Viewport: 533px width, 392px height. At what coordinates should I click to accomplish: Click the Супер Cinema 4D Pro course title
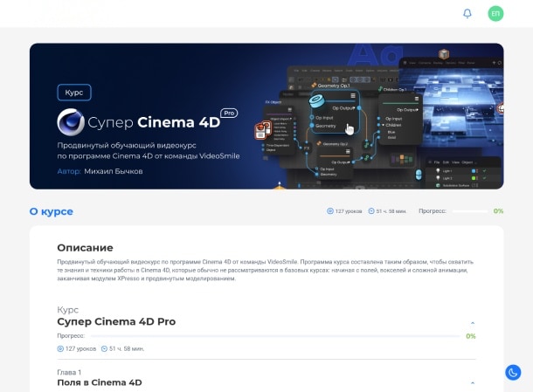(x=116, y=321)
